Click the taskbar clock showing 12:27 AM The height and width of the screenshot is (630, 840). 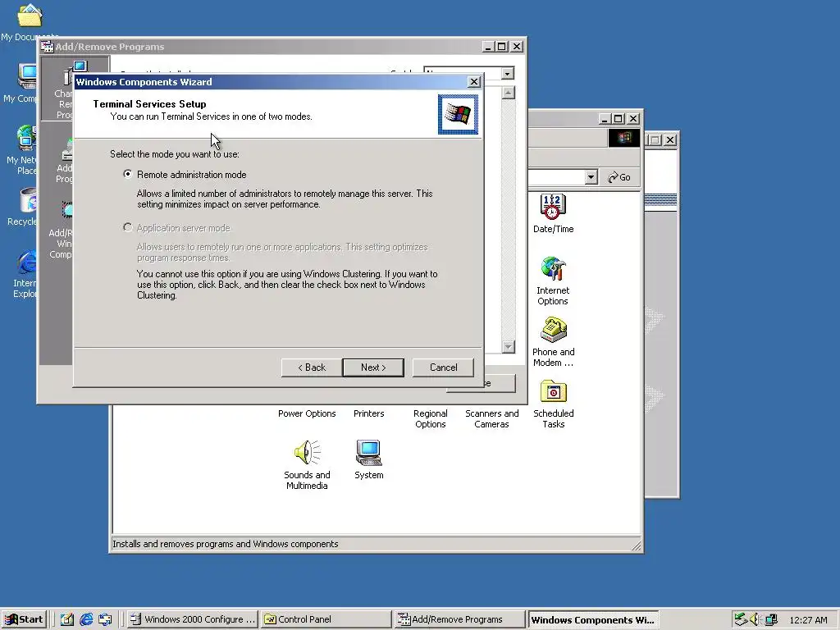[x=808, y=620]
